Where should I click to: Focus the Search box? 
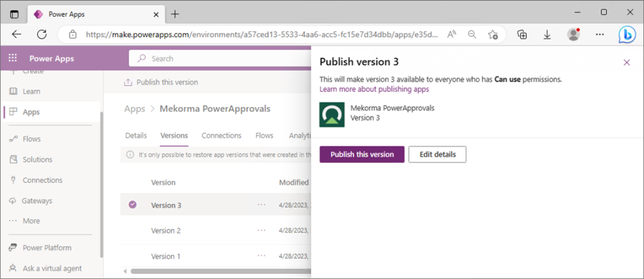tap(220, 59)
